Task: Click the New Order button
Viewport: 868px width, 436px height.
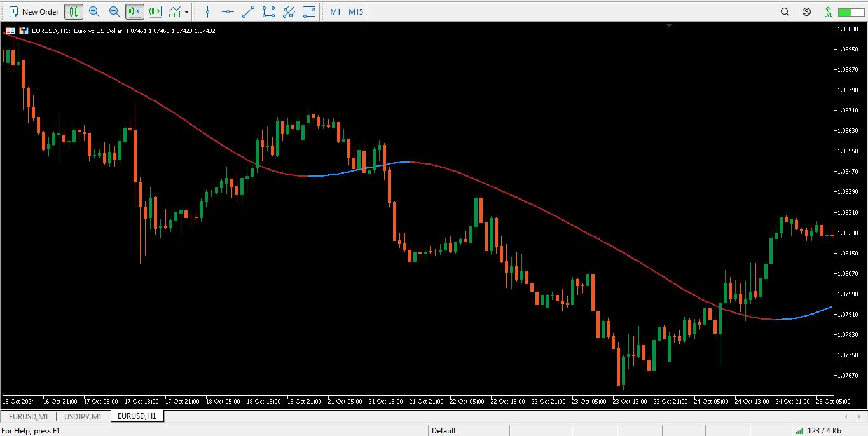Action: (34, 11)
